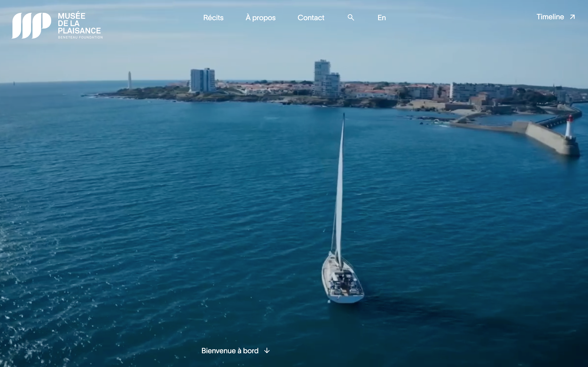
Task: Click the white lighthouse on the left headland
Action: (130, 80)
